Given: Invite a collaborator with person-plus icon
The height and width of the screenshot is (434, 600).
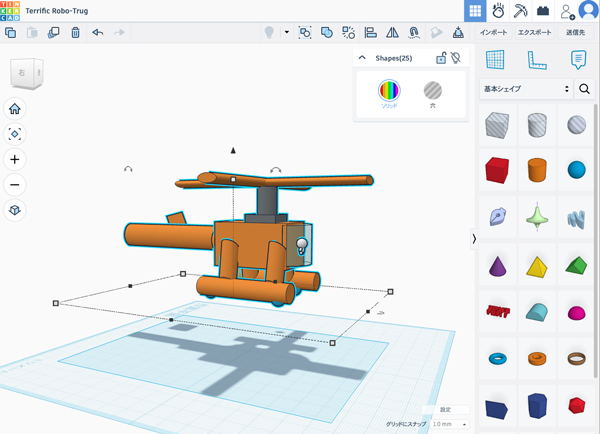Looking at the screenshot, I should click(567, 11).
